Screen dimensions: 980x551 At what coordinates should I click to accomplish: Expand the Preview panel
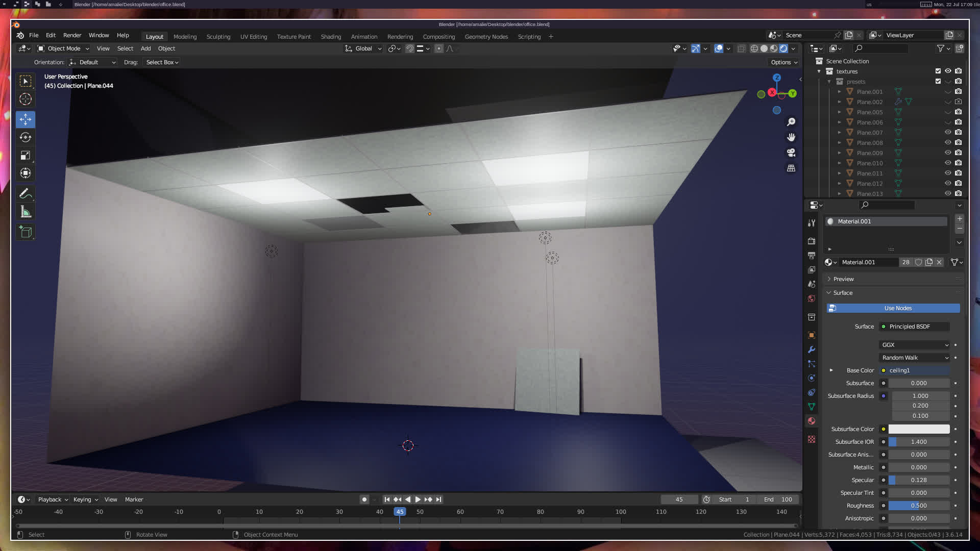[x=843, y=279]
